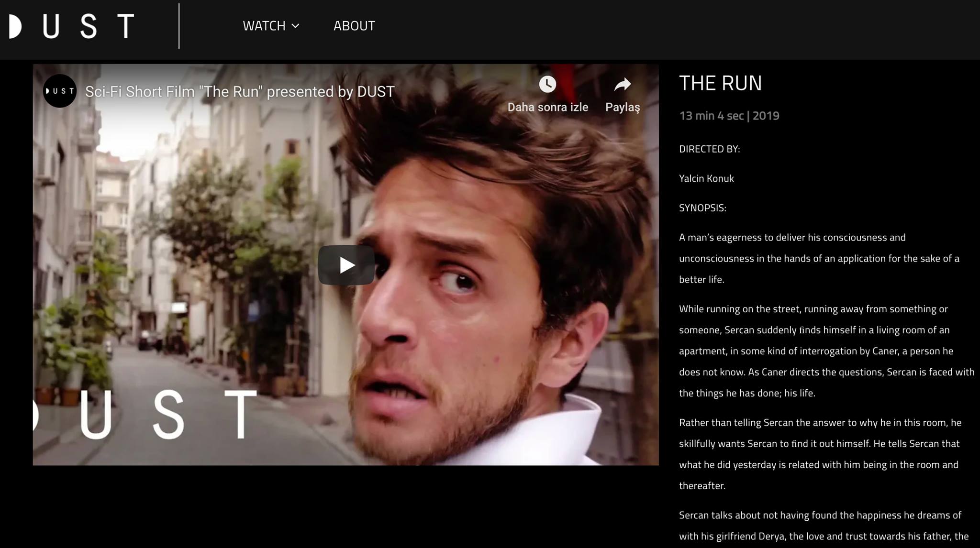Screen dimensions: 980x548
Task: Click the SYNOPSIS: label
Action: 702,208
